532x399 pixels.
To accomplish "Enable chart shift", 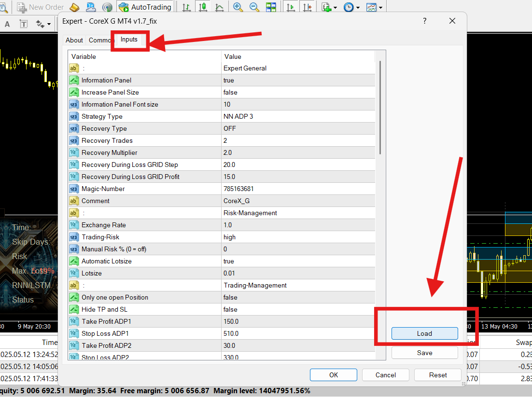I will [307, 7].
